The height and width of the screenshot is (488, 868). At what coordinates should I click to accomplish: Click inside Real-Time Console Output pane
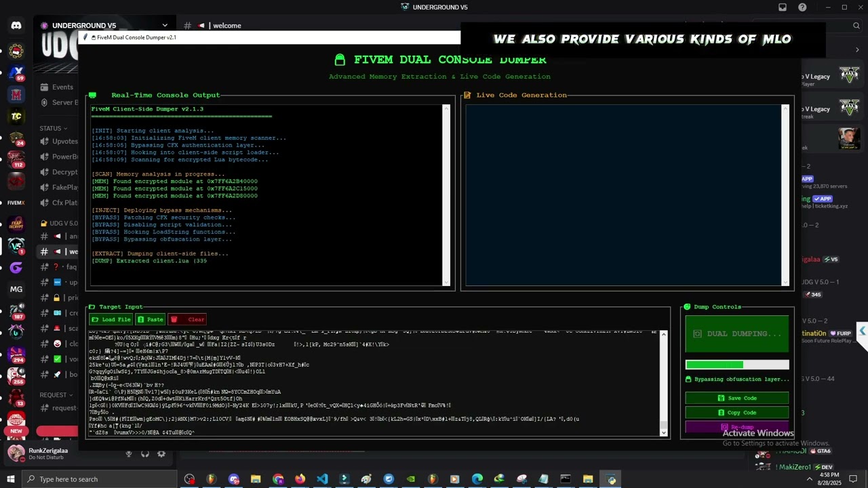pos(266,195)
